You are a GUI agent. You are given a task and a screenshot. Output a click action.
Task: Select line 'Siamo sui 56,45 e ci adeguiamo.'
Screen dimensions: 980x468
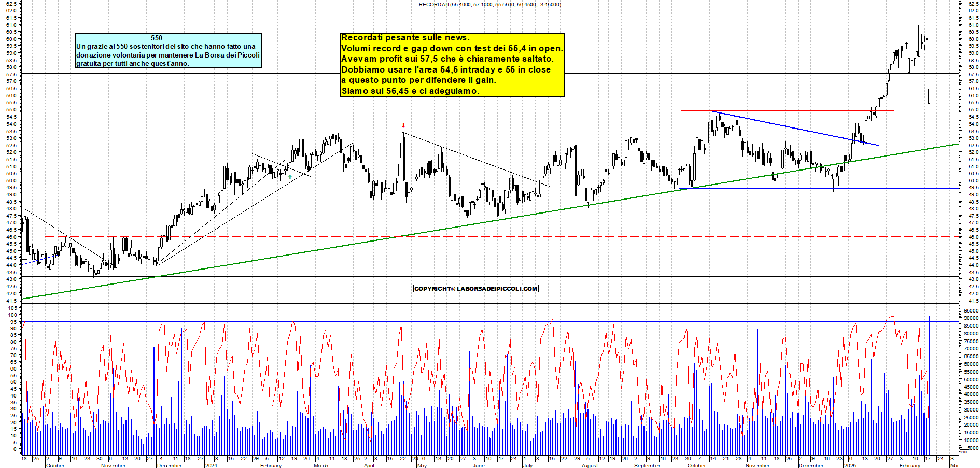(410, 91)
